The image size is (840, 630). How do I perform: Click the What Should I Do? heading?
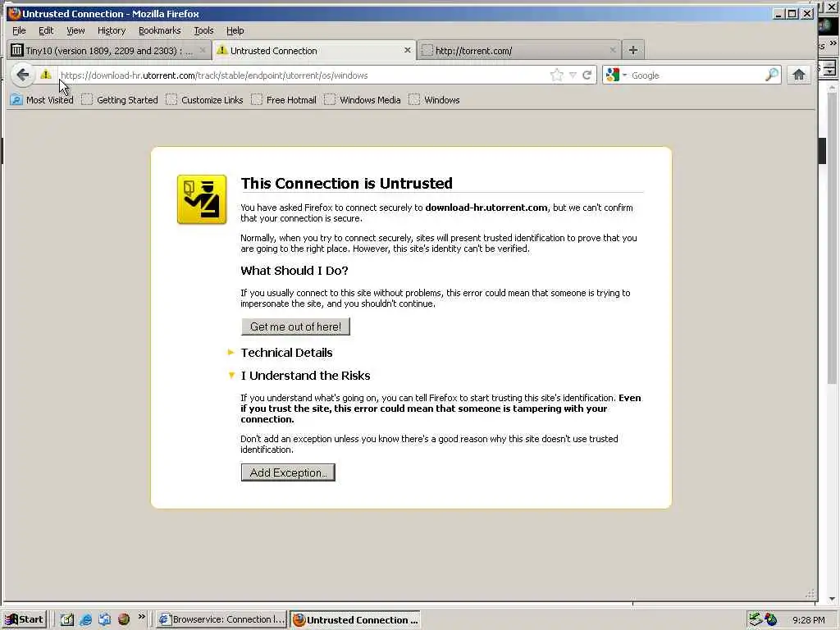coord(294,271)
